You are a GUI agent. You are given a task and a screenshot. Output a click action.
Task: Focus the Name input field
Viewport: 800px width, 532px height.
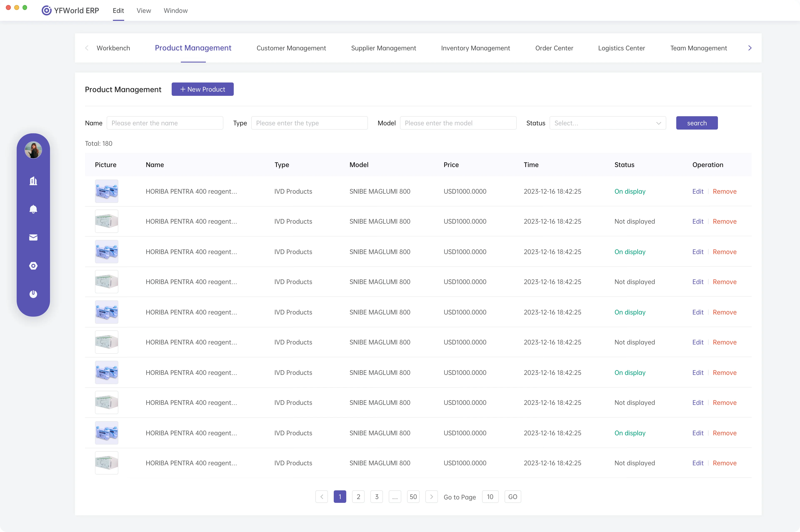[165, 123]
